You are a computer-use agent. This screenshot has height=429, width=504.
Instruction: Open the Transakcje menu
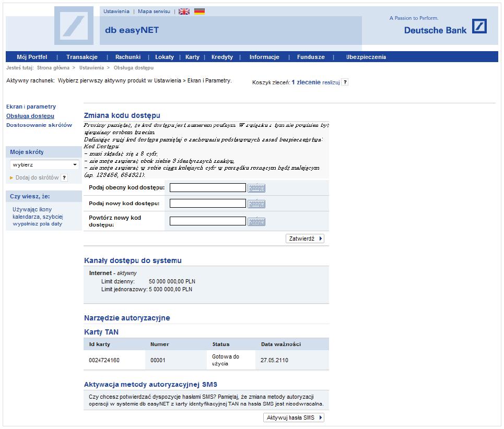point(82,57)
